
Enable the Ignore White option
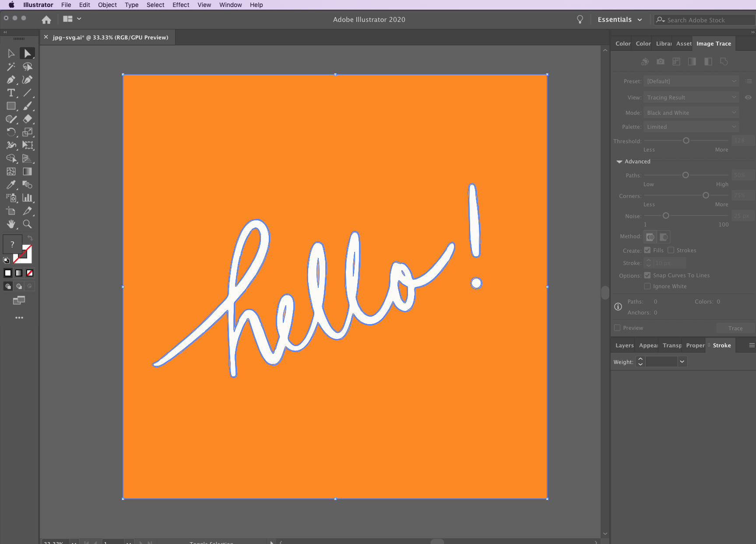pyautogui.click(x=647, y=286)
